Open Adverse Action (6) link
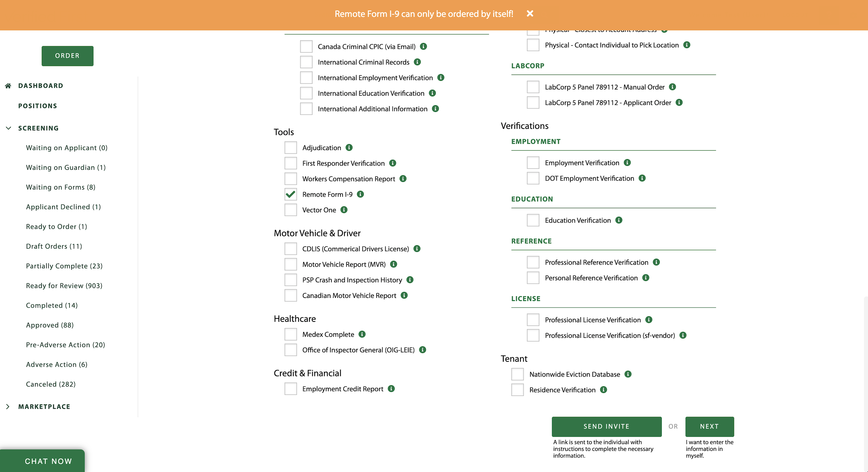Viewport: 868px width, 472px height. coord(57,365)
